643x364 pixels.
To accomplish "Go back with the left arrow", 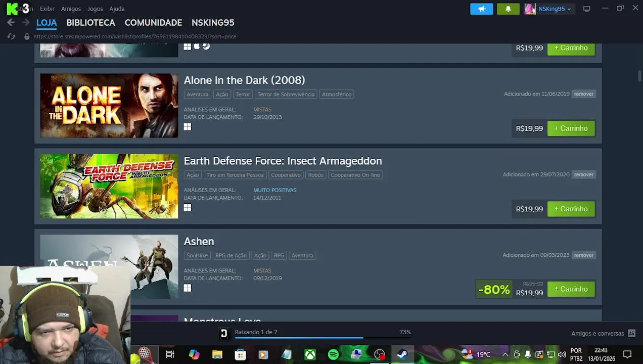I will pyautogui.click(x=11, y=23).
